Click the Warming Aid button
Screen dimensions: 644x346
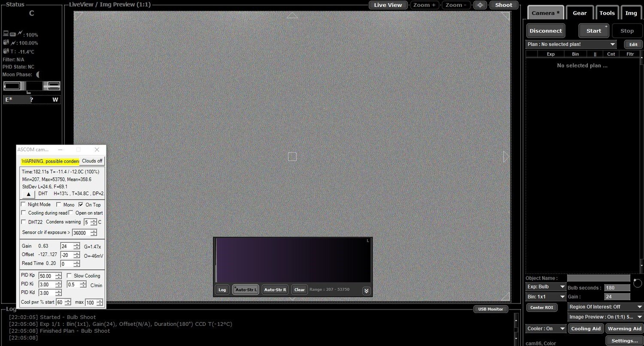coord(625,328)
